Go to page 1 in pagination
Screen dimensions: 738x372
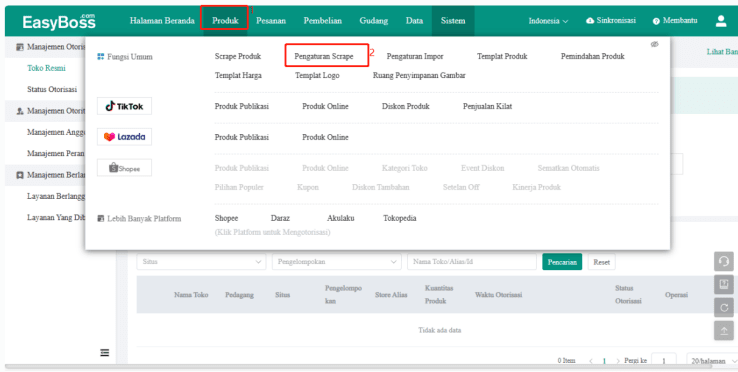click(604, 361)
